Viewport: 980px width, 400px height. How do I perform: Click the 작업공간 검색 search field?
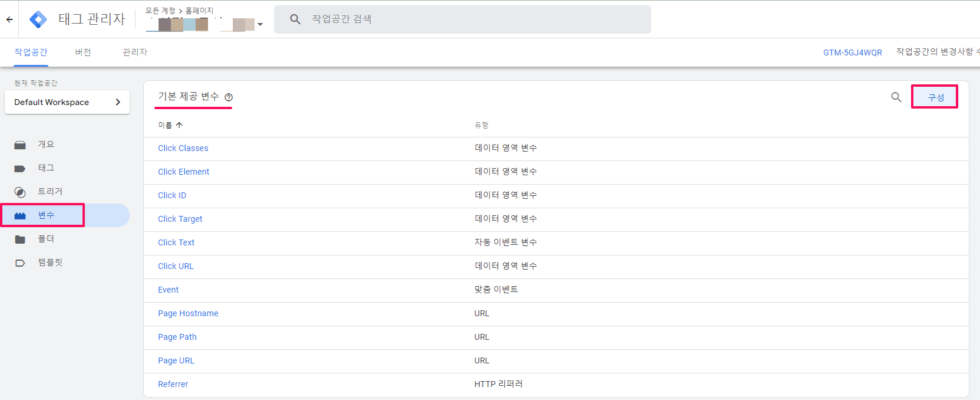coord(463,19)
